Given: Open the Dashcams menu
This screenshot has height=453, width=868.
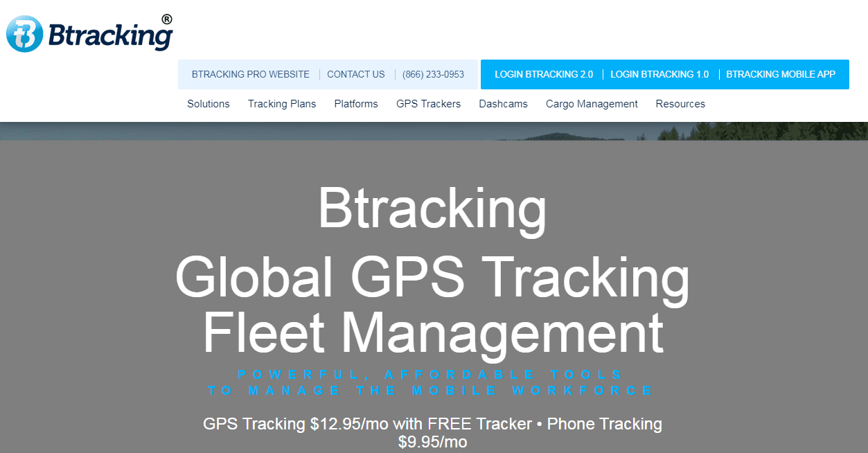Looking at the screenshot, I should tap(503, 103).
